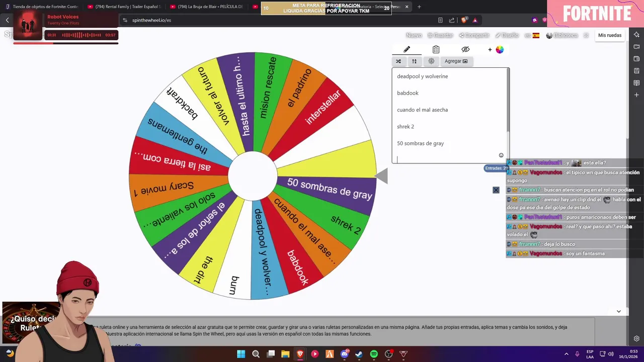Open the emoji picker in entries box

[501, 155]
